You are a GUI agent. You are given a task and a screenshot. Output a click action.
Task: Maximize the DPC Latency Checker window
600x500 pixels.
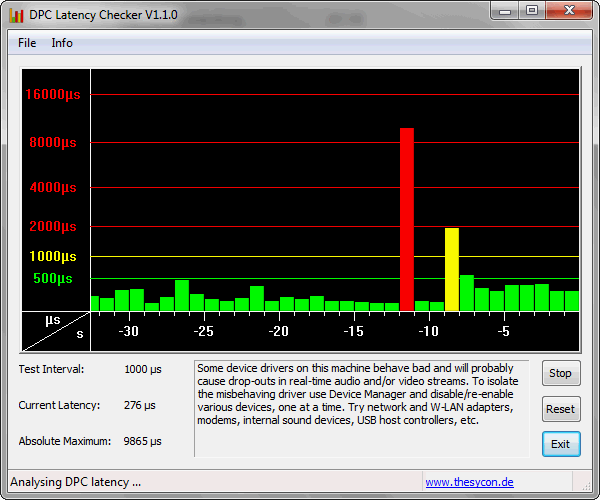(532, 11)
